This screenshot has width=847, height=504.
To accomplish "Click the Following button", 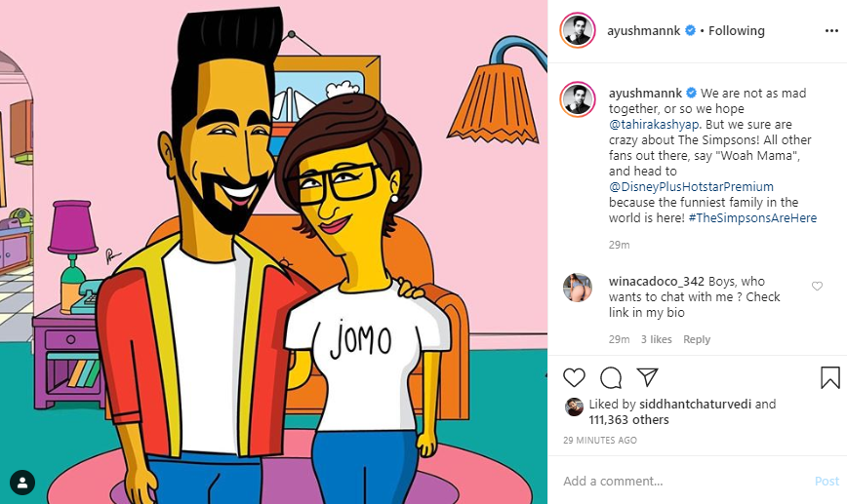I will click(x=737, y=31).
